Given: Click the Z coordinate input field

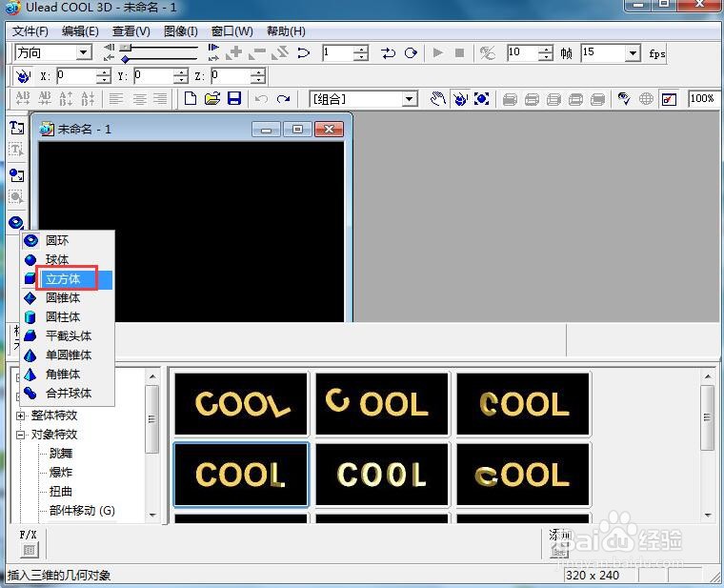Looking at the screenshot, I should [231, 75].
